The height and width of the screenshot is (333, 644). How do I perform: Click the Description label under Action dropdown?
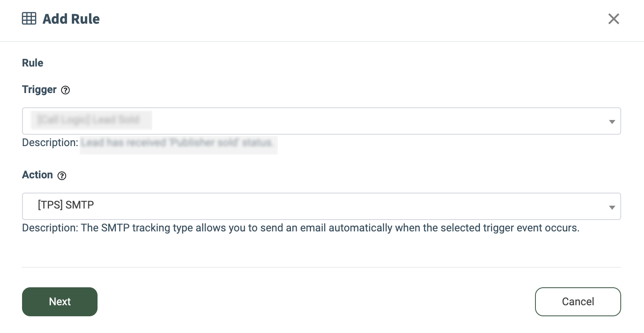tap(50, 228)
